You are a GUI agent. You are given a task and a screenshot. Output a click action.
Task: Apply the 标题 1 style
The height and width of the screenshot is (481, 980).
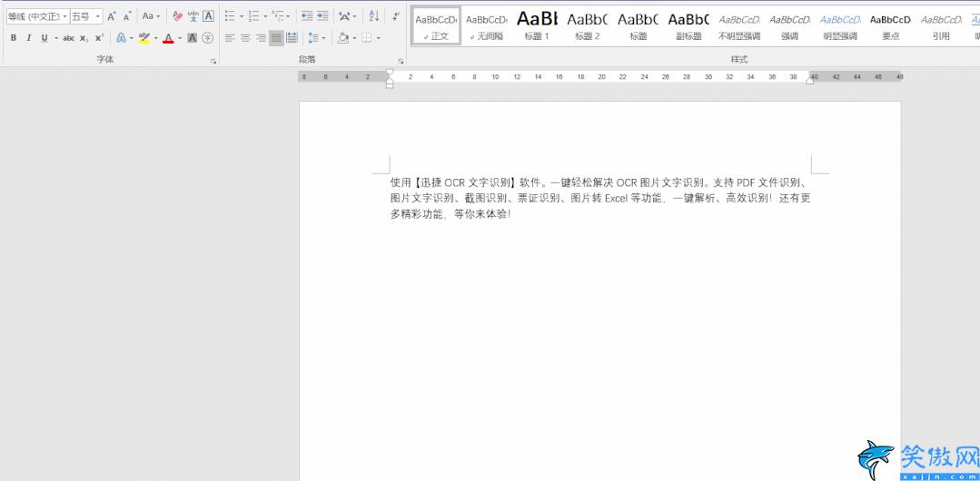[x=537, y=26]
